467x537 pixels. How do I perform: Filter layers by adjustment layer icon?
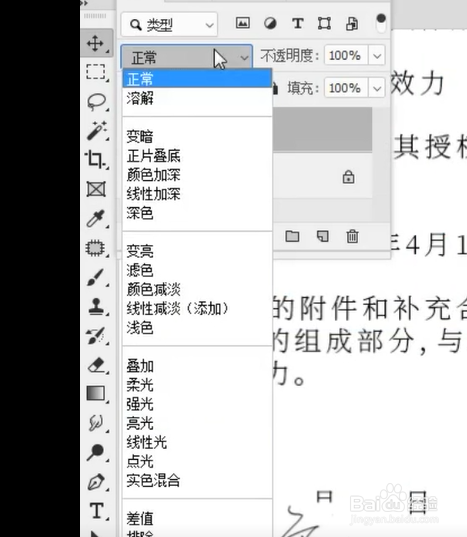tap(270, 24)
